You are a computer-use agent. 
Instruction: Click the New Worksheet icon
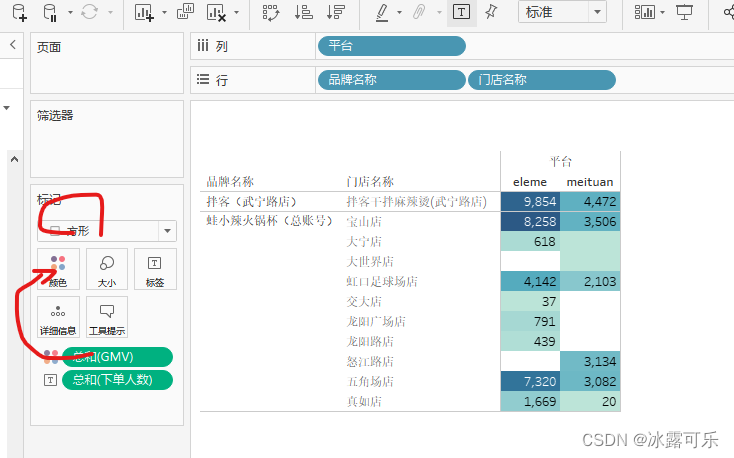point(144,13)
